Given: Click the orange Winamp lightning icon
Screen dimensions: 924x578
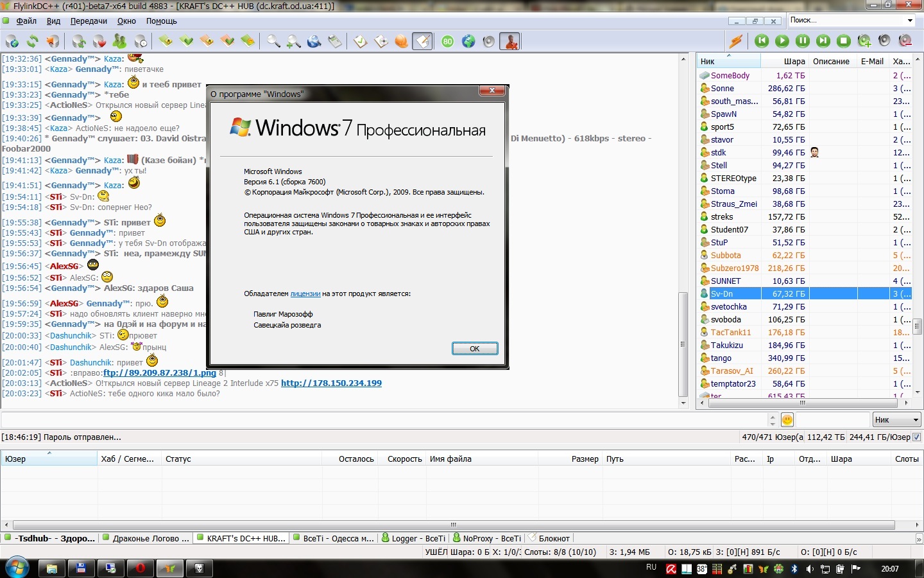Looking at the screenshot, I should (x=736, y=41).
